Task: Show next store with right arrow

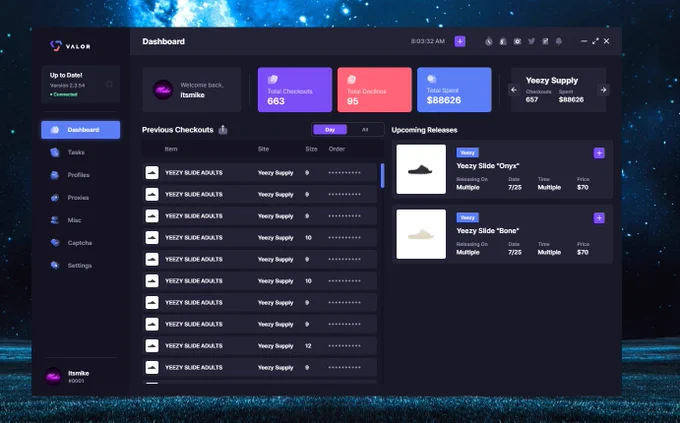Action: point(603,90)
